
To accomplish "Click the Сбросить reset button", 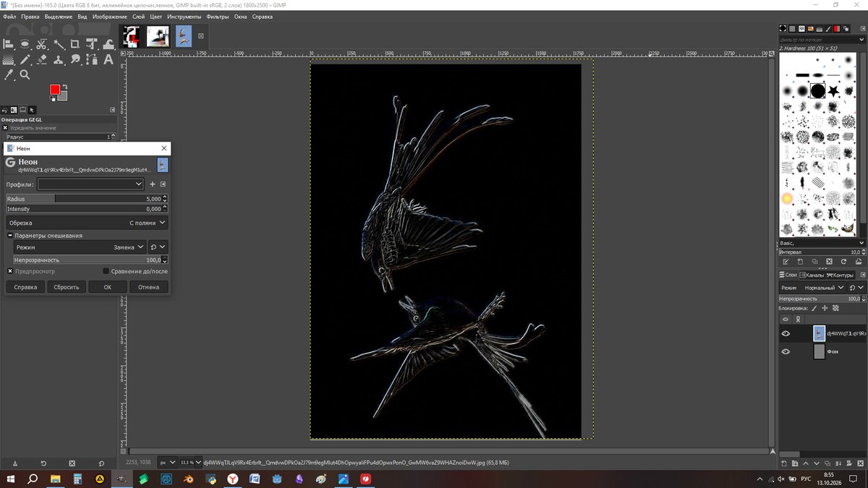I will coord(67,287).
